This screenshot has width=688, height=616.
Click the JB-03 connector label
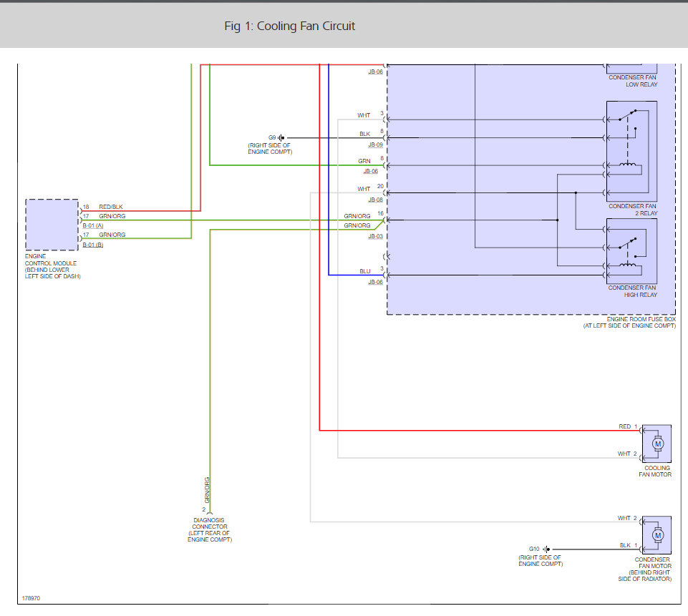pyautogui.click(x=375, y=236)
